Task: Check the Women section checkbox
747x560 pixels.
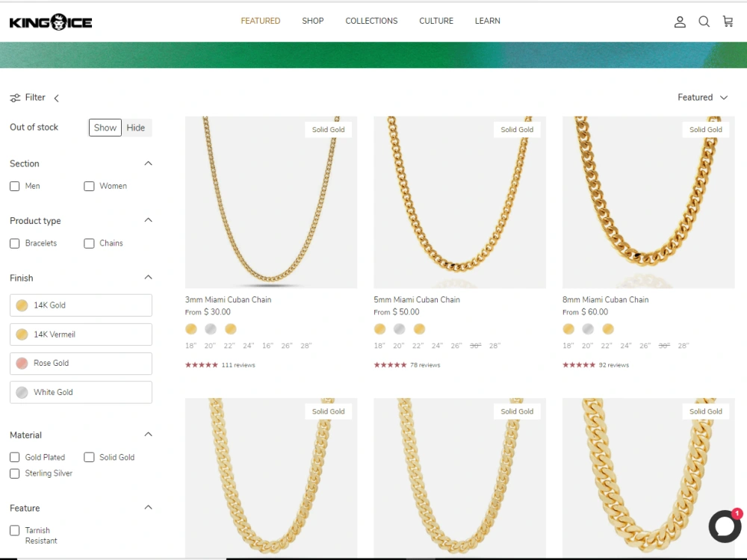Action: 89,186
